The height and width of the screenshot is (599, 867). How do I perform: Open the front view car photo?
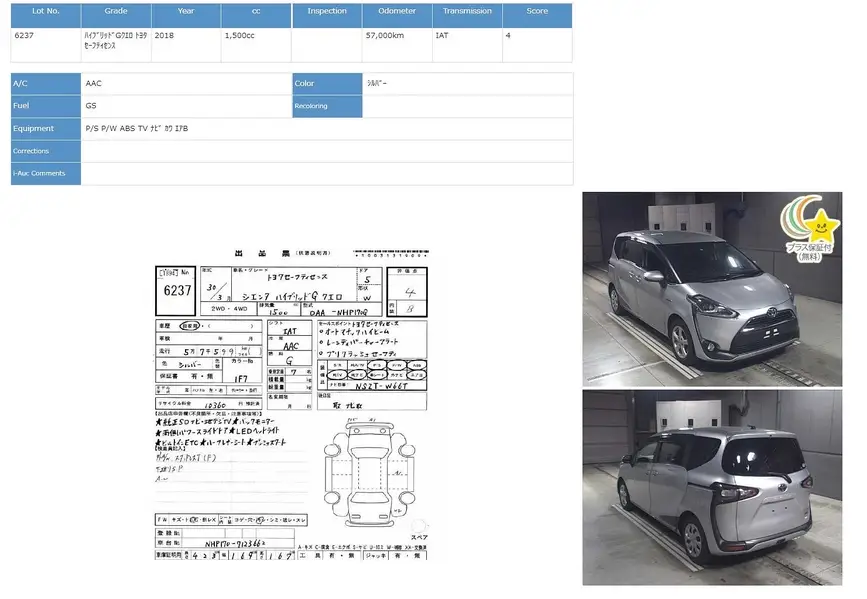712,287
